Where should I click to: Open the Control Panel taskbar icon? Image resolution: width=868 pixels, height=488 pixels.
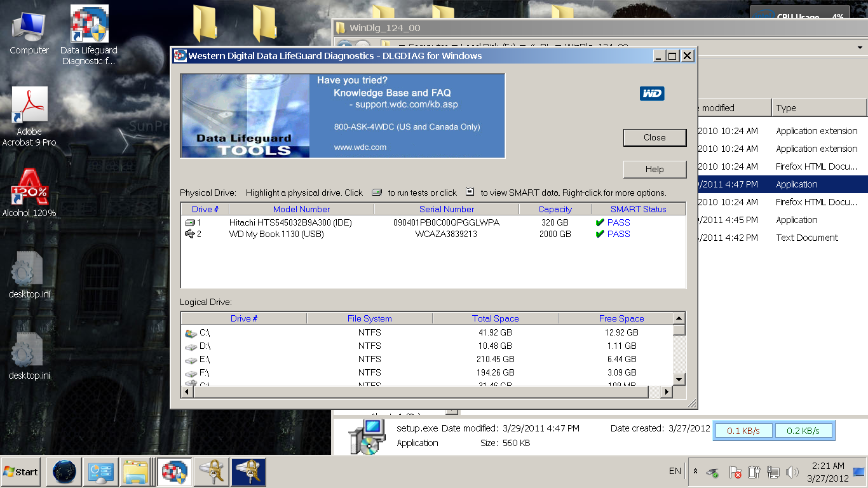pyautogui.click(x=100, y=472)
